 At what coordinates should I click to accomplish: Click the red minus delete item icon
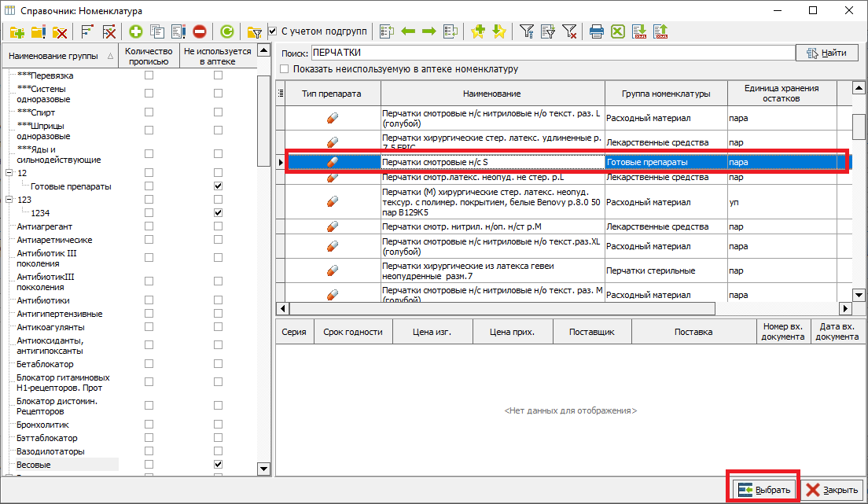(199, 31)
